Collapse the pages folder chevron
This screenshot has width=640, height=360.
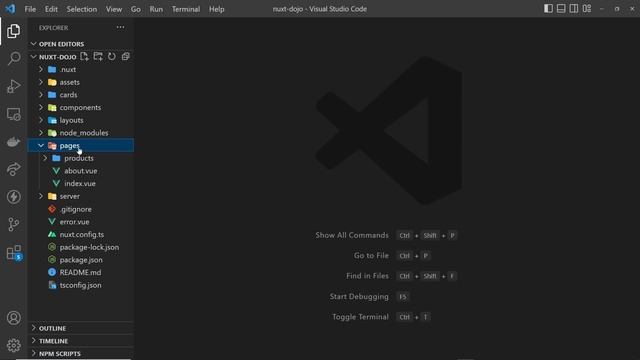click(41, 145)
